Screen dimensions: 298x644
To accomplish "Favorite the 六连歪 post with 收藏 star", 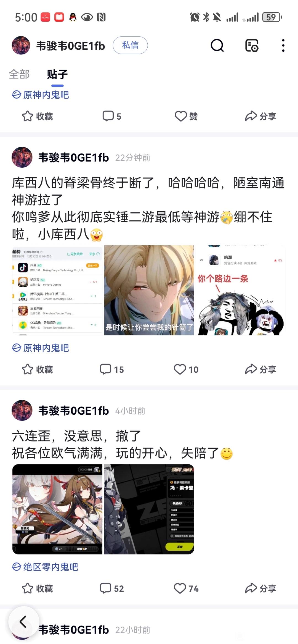I will [38, 588].
